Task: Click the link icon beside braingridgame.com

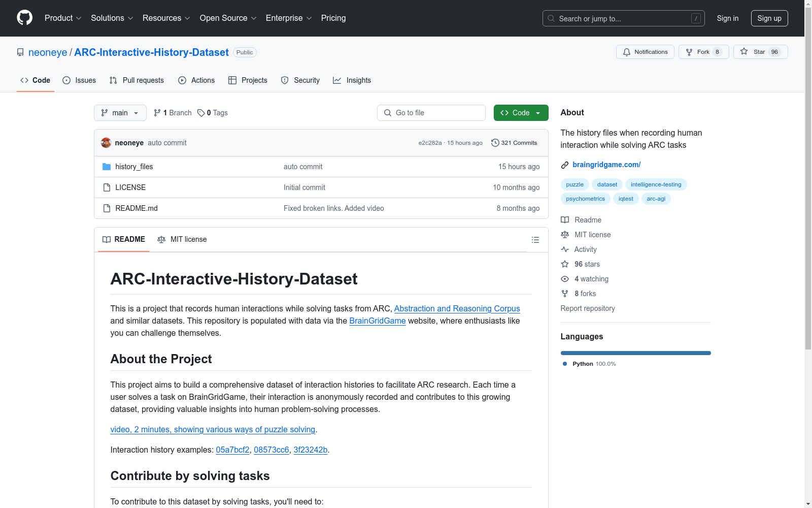Action: pos(565,165)
